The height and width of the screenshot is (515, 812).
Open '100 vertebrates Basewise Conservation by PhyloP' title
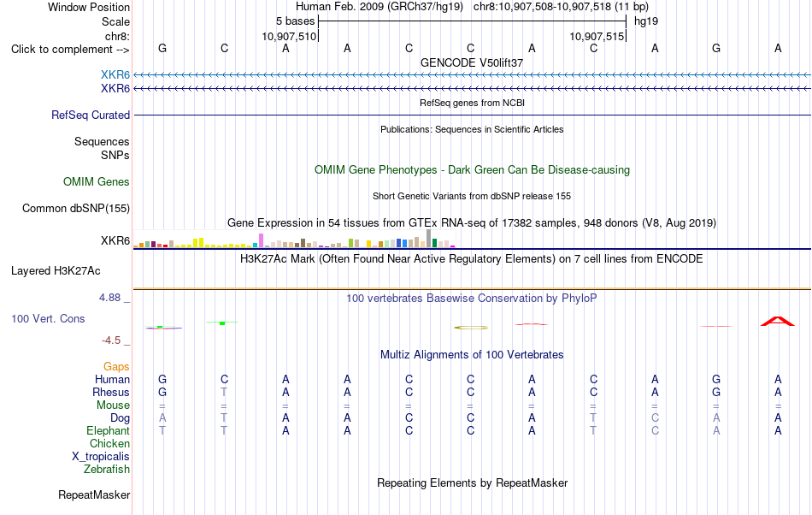(472, 299)
